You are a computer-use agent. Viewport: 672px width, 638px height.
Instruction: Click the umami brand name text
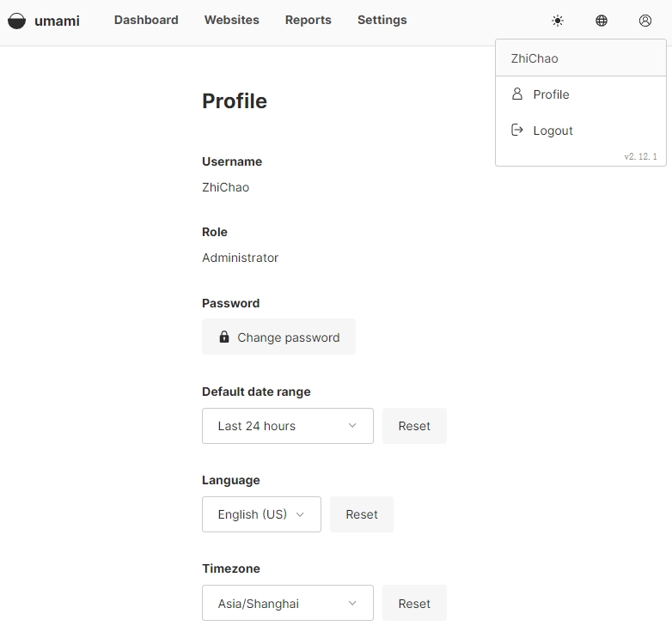[57, 21]
